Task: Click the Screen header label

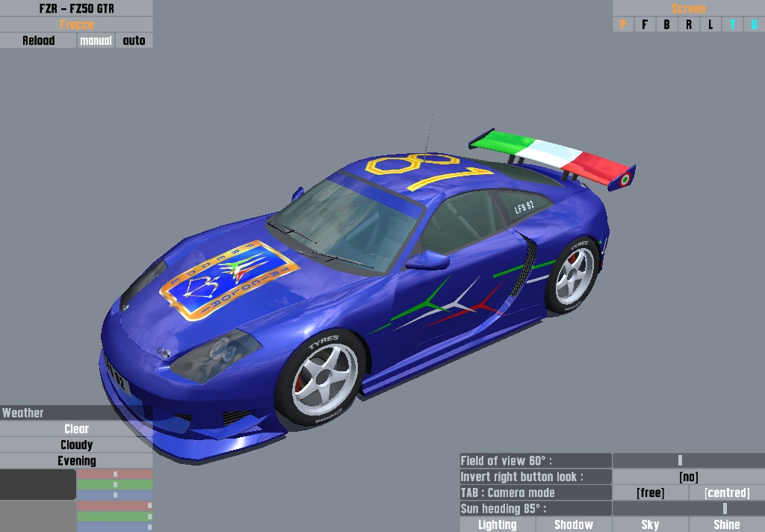Action: 688,8
